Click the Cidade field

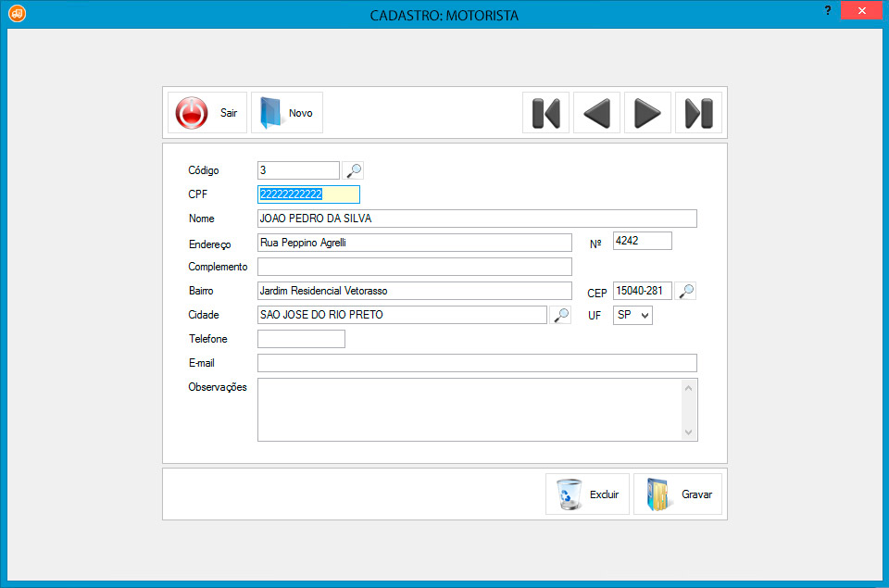point(402,315)
